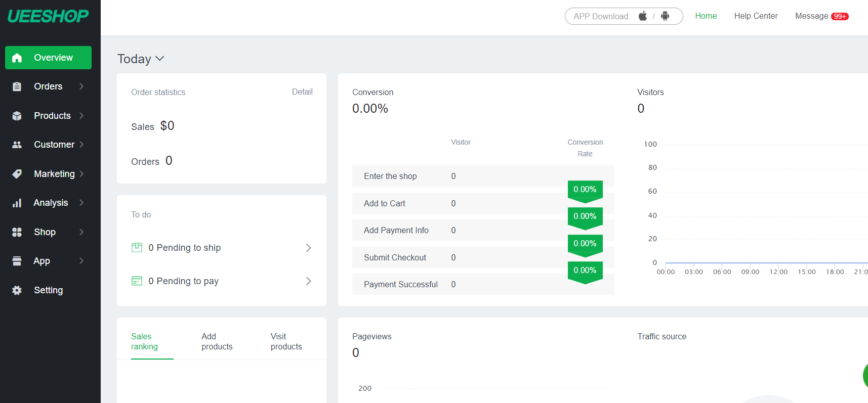Open Message with 99+ badge
868x403 pixels.
(x=821, y=16)
